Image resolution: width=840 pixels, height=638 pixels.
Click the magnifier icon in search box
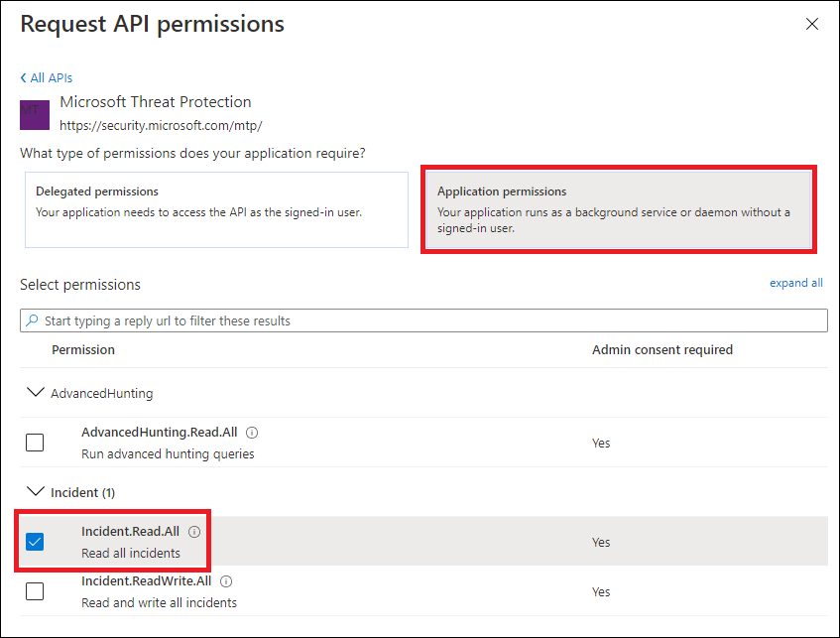pyautogui.click(x=32, y=320)
